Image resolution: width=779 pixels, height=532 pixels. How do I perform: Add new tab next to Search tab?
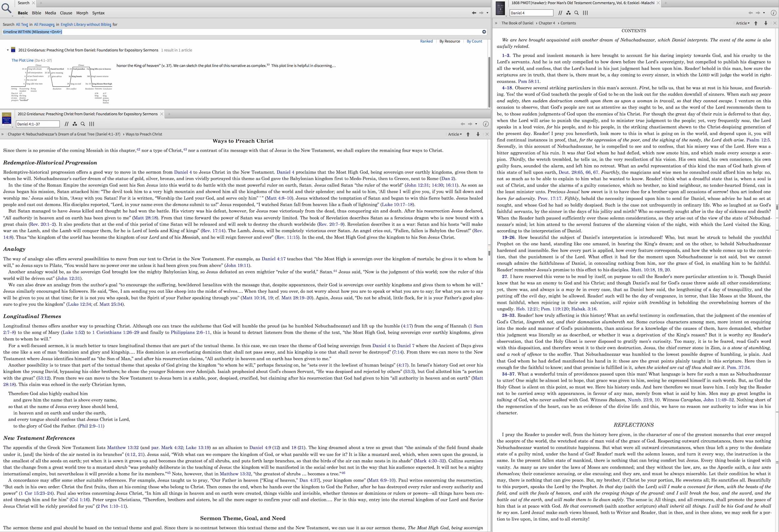tap(41, 3)
